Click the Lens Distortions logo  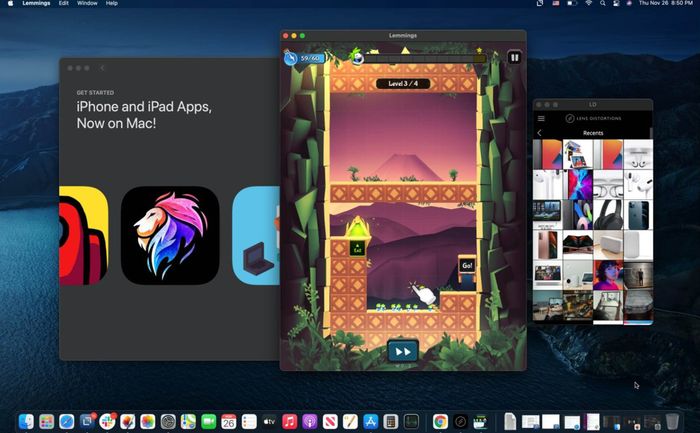tap(593, 118)
